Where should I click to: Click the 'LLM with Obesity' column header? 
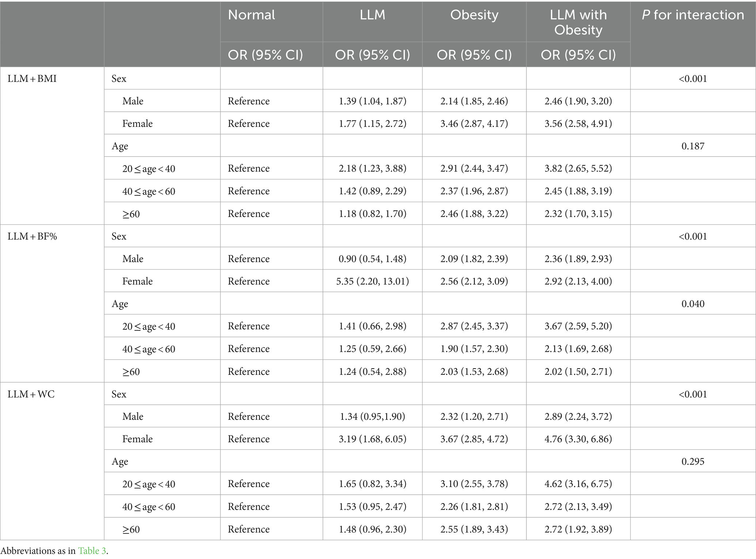point(578,22)
